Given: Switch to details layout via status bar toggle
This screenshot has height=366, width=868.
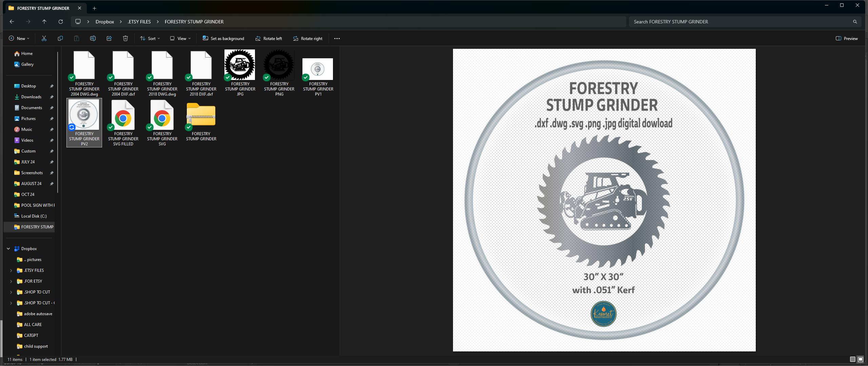Looking at the screenshot, I should [852, 359].
